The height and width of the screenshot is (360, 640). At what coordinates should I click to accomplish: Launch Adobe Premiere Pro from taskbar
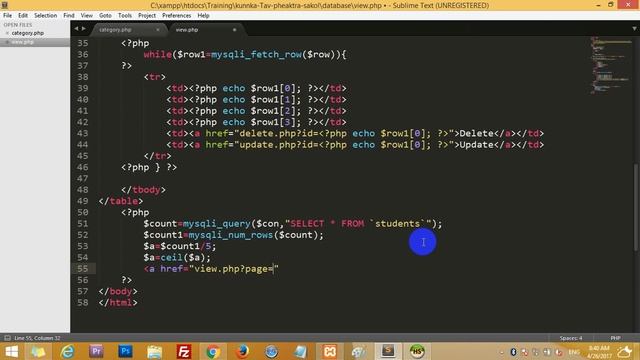pyautogui.click(x=96, y=351)
